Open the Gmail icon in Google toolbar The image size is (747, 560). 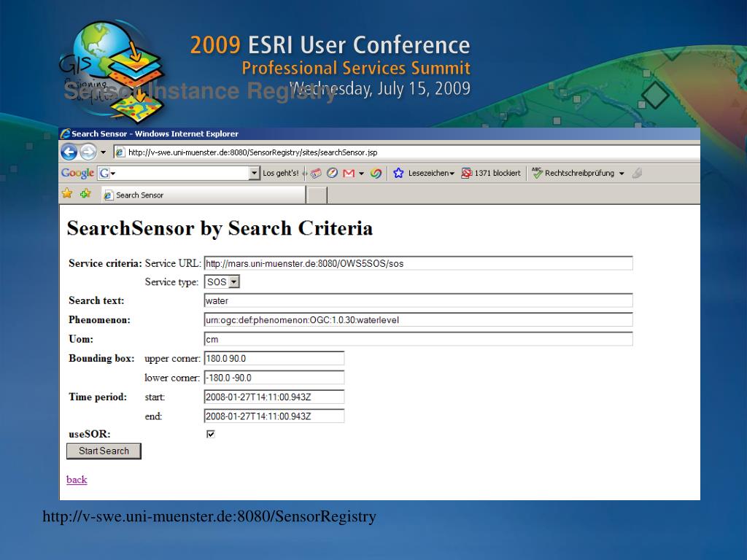tap(349, 174)
